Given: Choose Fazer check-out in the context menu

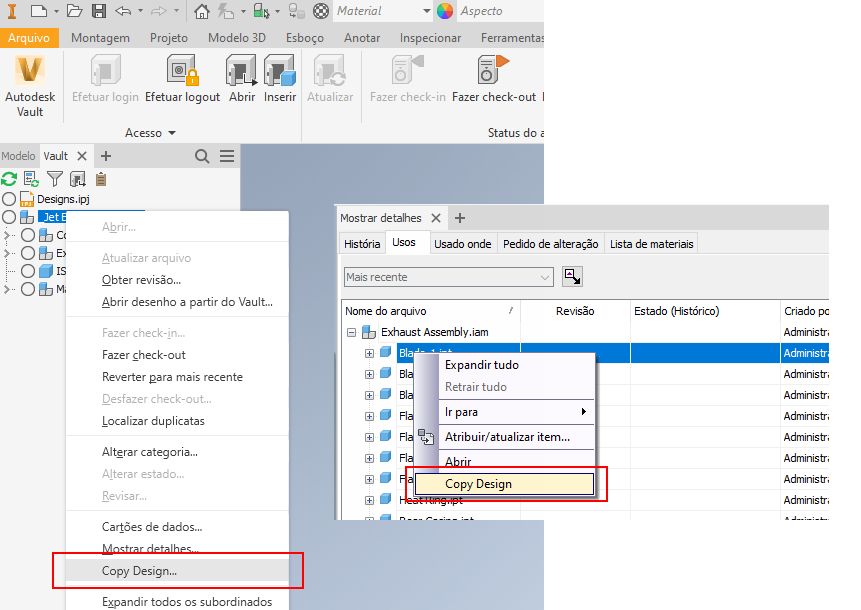Looking at the screenshot, I should [177, 355].
